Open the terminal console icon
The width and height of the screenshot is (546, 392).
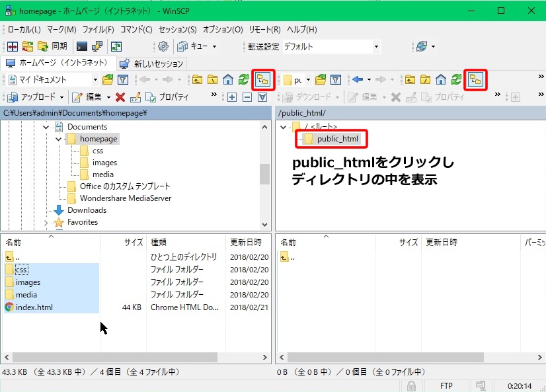(x=82, y=46)
